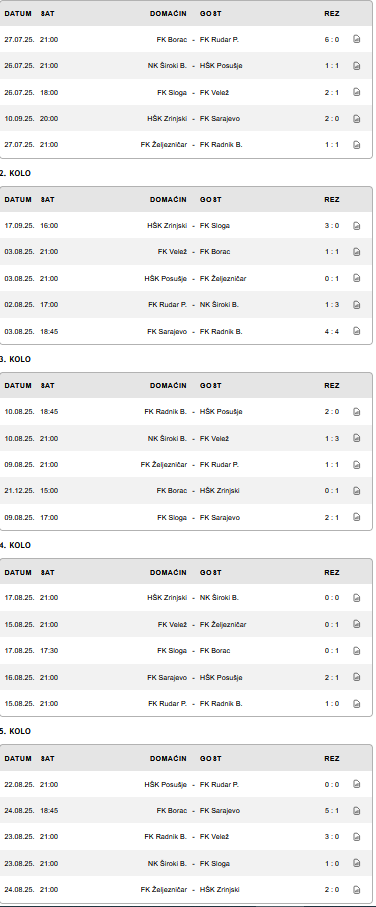376x907 pixels.
Task: Click guest team HŠK Posušje in 1st round
Action: pyautogui.click(x=221, y=66)
